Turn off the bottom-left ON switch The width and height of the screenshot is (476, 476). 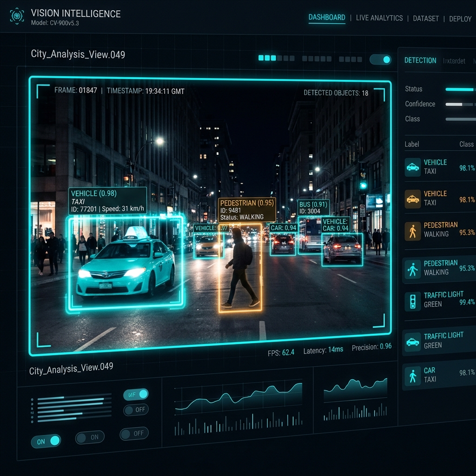pyautogui.click(x=46, y=441)
